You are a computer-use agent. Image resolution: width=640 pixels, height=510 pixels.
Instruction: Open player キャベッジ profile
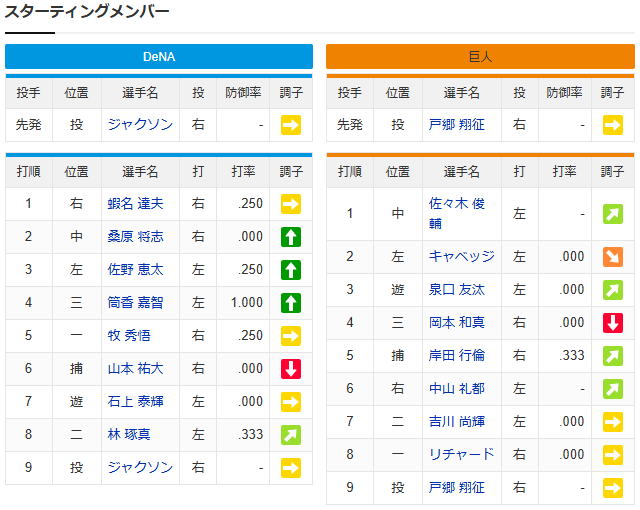(462, 257)
